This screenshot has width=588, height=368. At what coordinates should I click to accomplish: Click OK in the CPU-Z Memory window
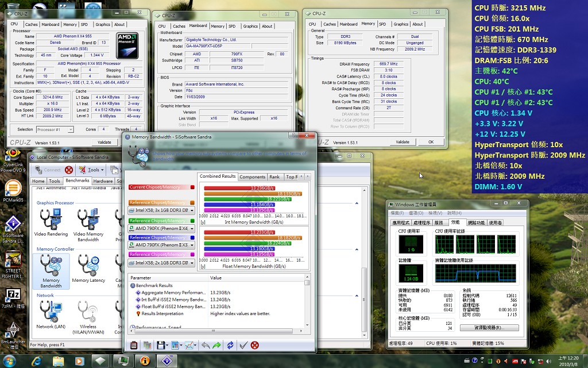click(431, 142)
